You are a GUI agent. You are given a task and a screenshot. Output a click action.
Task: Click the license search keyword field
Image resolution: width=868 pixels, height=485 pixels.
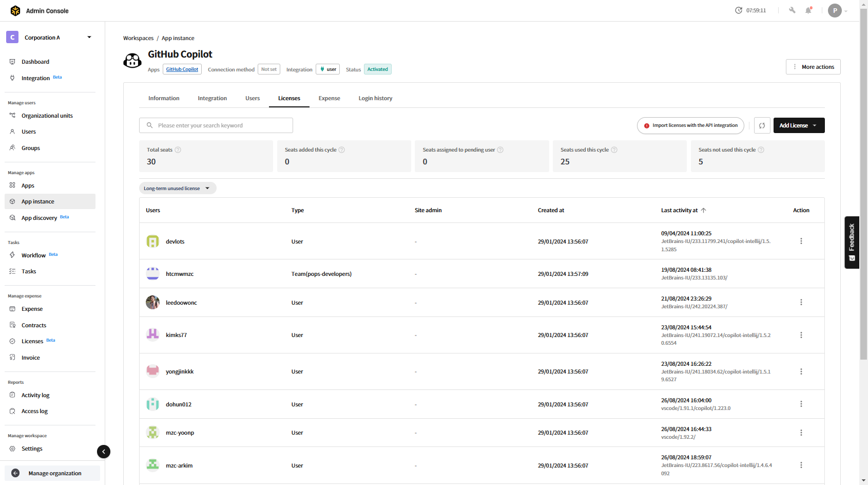[x=216, y=125]
